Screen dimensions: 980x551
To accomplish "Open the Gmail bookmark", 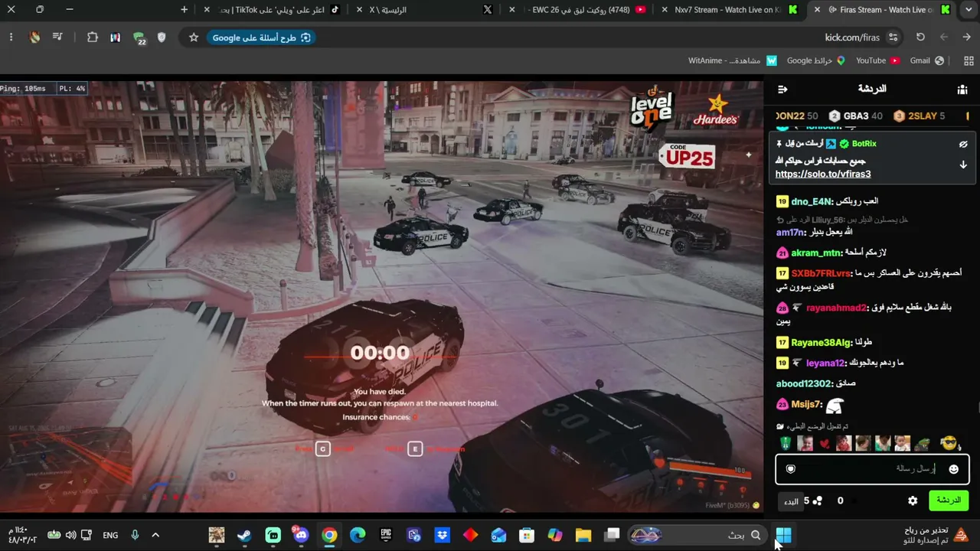I will 926,60.
